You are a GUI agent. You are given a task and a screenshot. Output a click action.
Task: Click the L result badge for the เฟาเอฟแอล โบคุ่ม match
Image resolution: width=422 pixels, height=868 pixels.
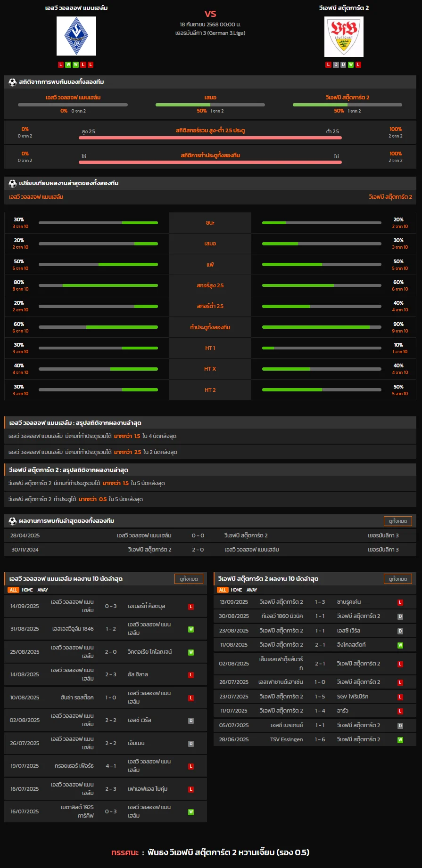(x=191, y=789)
